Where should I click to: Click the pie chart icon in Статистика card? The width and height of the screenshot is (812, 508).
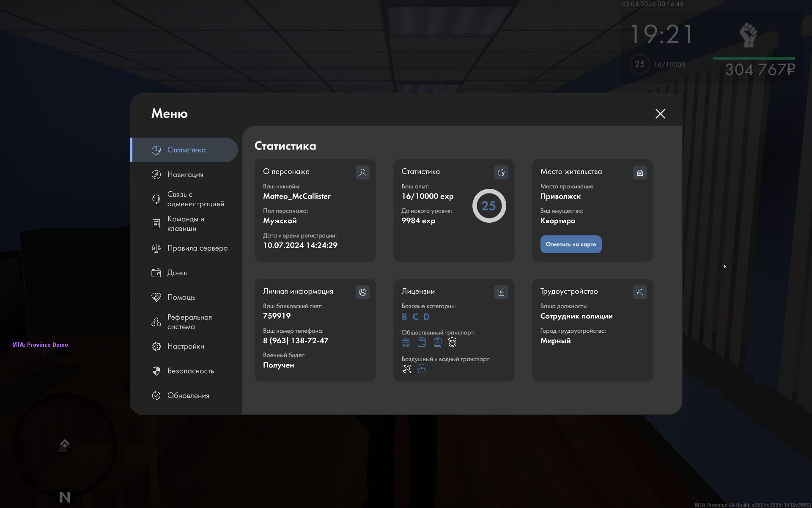pos(501,172)
